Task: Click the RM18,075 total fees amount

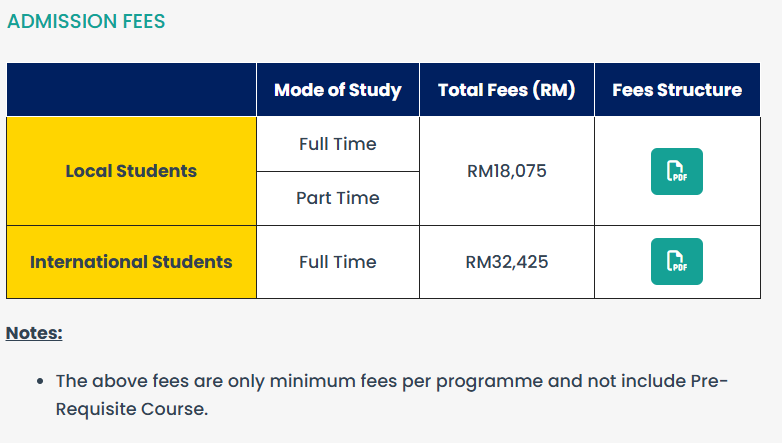Action: pos(506,171)
